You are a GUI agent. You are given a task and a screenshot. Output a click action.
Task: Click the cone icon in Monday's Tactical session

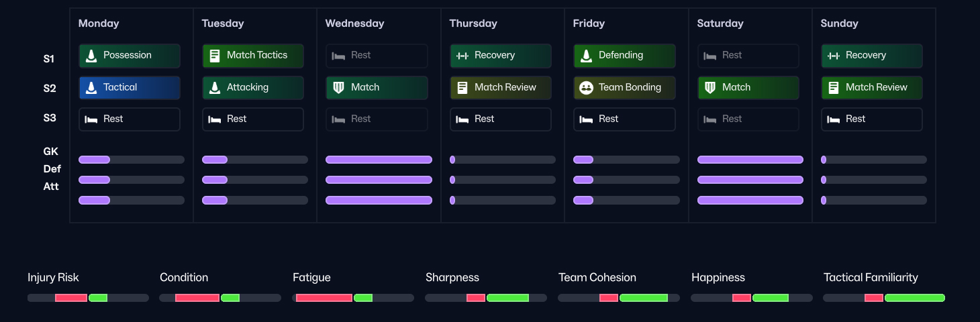pyautogui.click(x=92, y=88)
